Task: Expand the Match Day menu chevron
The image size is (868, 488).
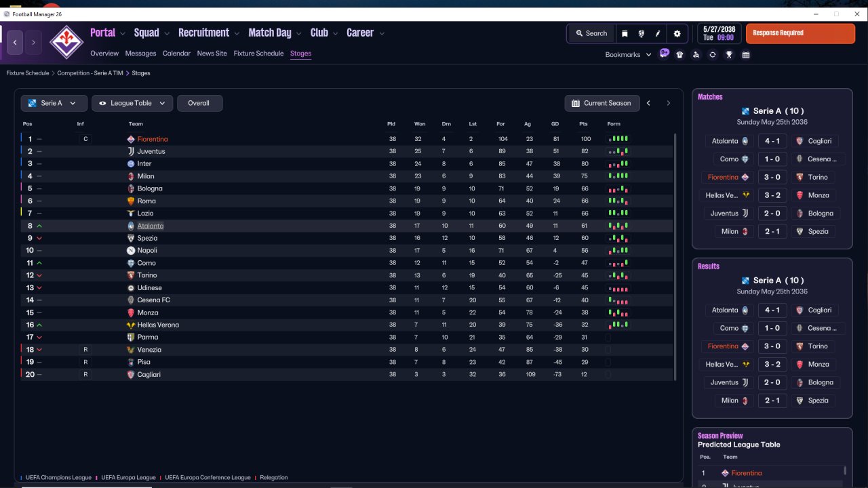Action: tap(298, 33)
